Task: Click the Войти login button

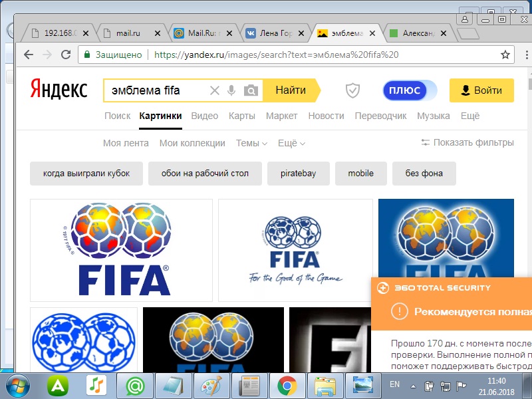Action: point(481,90)
